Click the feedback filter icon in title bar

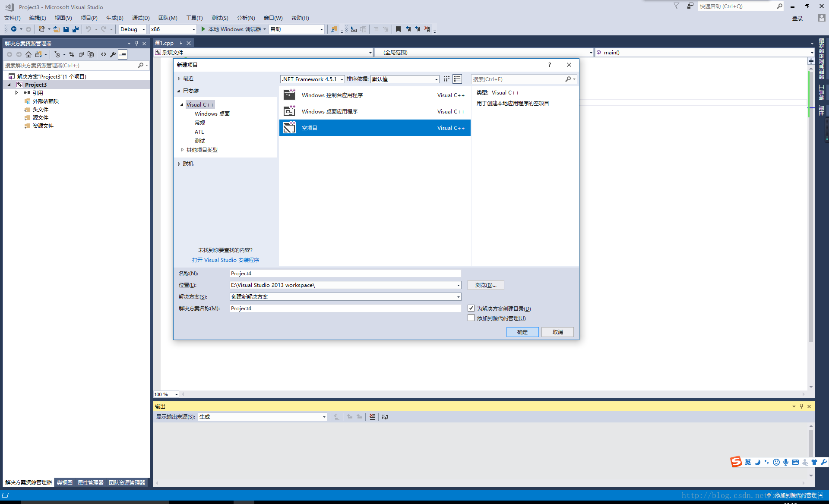click(677, 6)
